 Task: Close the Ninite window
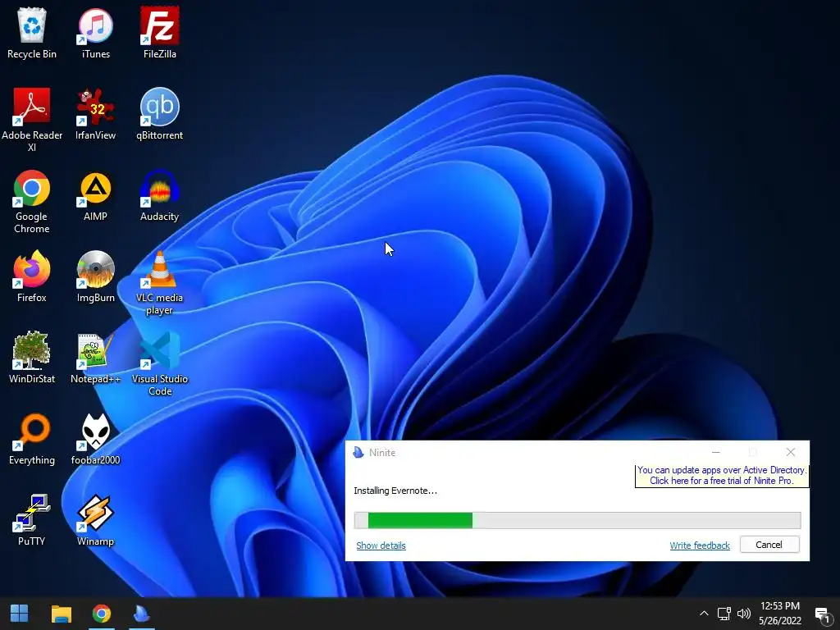pos(791,452)
